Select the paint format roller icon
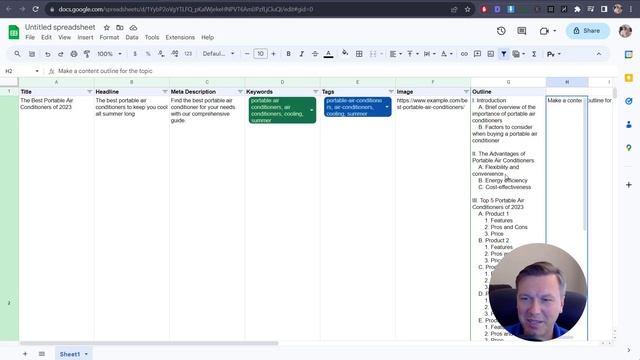Viewport: 640px width, 360px height. point(87,54)
